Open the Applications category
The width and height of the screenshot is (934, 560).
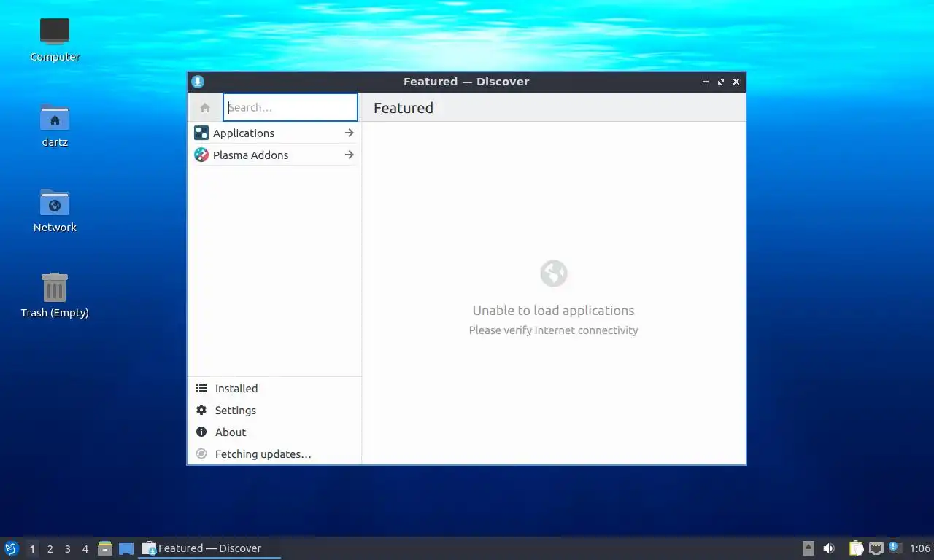click(274, 133)
